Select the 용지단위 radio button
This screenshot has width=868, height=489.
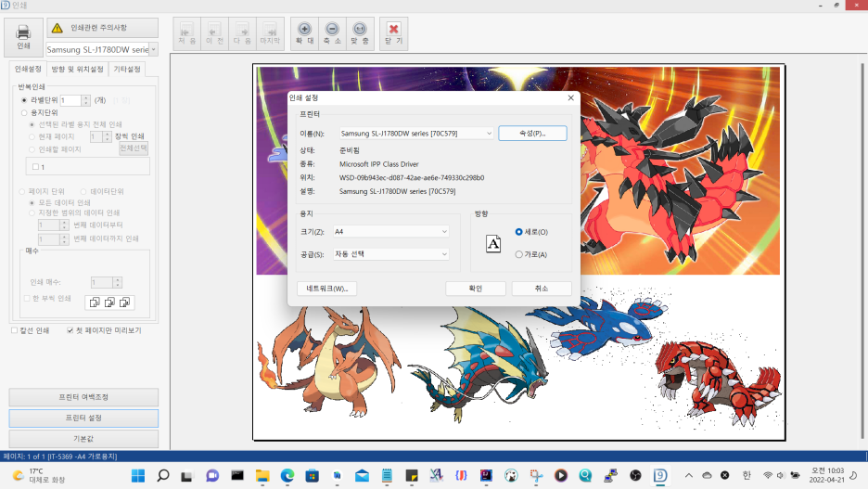(x=24, y=112)
